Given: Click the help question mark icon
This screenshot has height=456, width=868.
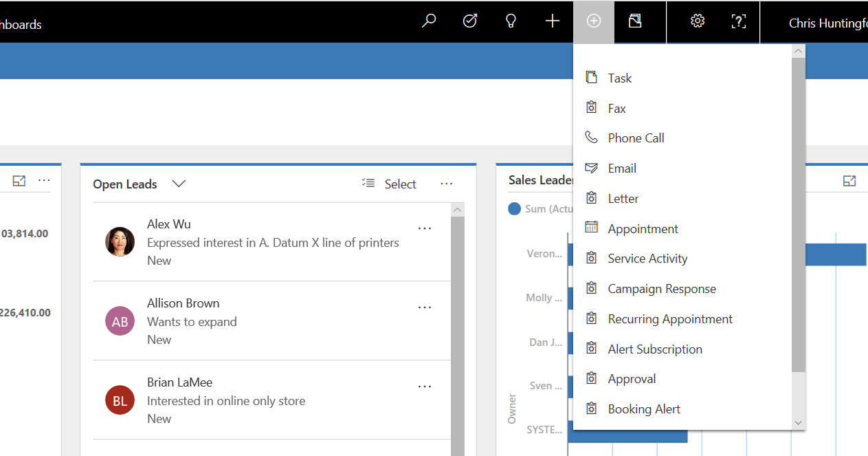Looking at the screenshot, I should coord(739,21).
